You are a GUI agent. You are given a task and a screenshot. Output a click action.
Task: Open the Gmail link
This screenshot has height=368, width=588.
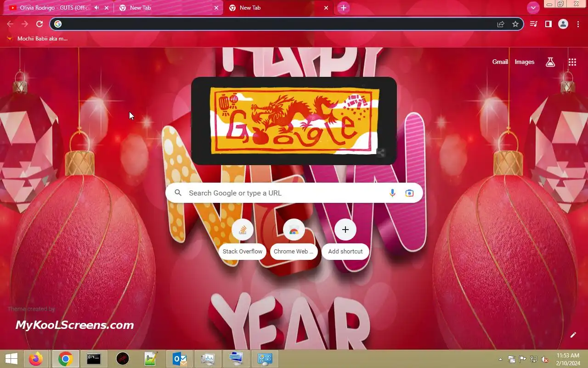click(x=500, y=62)
